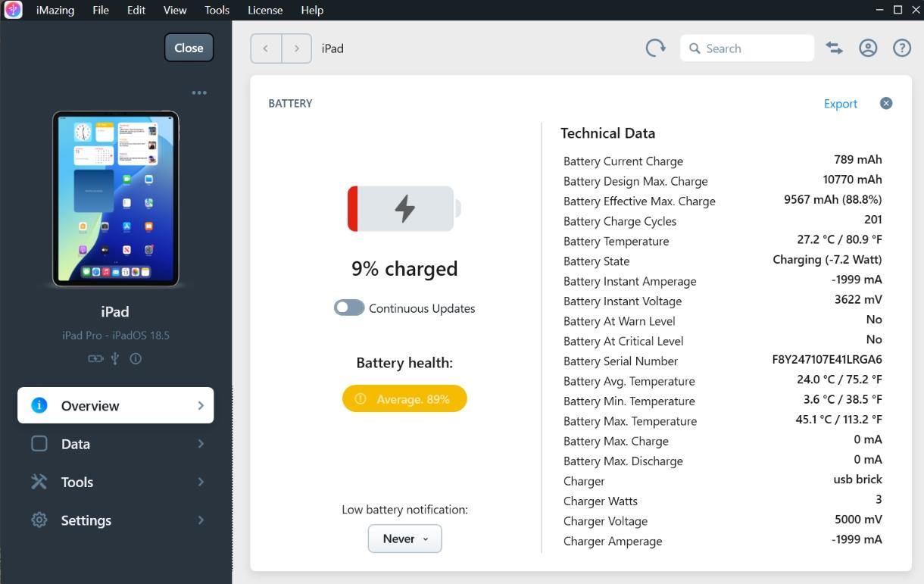Click the three-dots options above iPad

[x=199, y=92]
